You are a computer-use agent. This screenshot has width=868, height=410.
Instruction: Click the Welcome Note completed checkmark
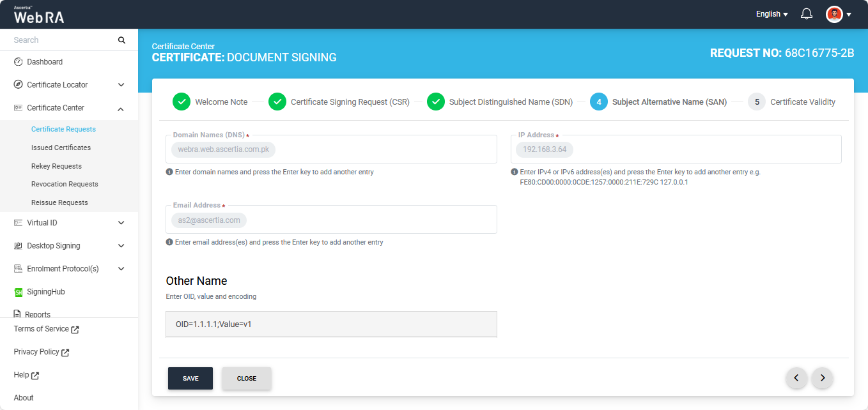tap(182, 102)
